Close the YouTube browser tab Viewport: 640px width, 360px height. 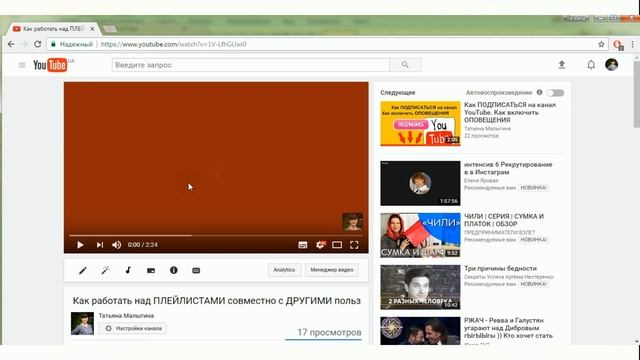(92, 29)
